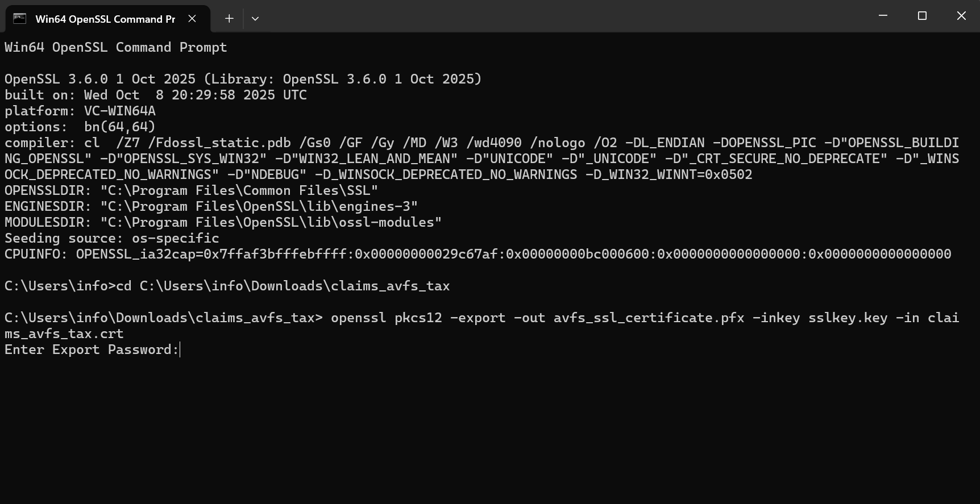The width and height of the screenshot is (980, 504).
Task: Click the OPENSSLDIR path line
Action: coord(191,191)
